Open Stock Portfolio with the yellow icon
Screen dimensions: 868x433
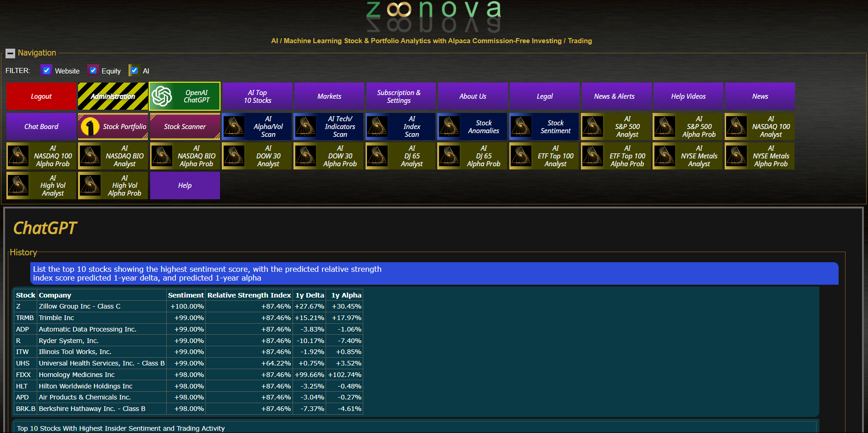click(113, 127)
